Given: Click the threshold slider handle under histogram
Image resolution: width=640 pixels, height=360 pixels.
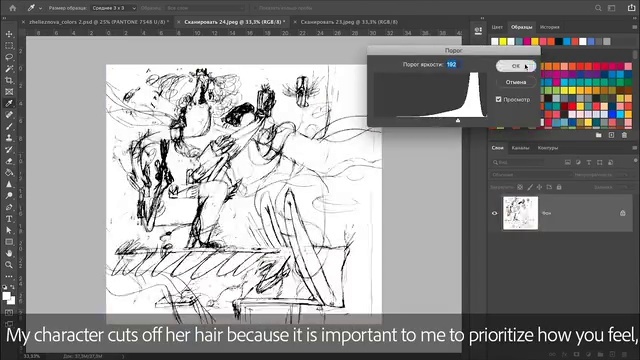Looking at the screenshot, I should point(458,120).
